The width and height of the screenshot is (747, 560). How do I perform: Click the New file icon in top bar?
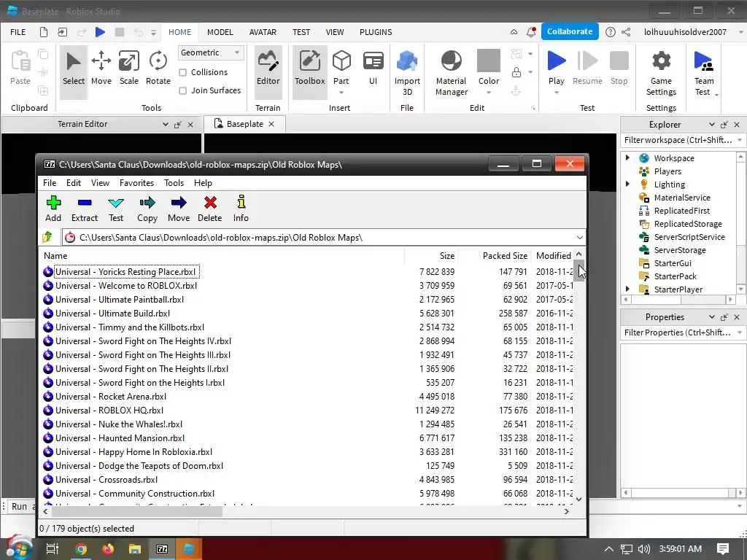click(x=43, y=32)
